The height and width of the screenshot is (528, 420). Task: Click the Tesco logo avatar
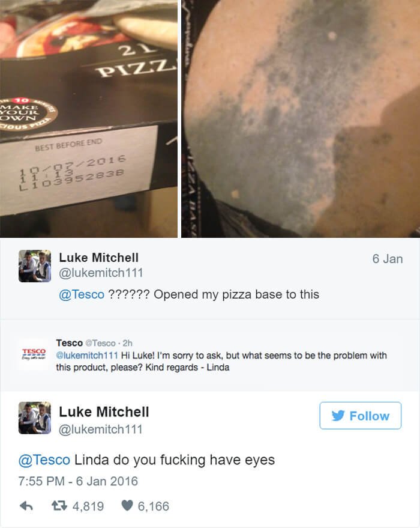pyautogui.click(x=34, y=354)
